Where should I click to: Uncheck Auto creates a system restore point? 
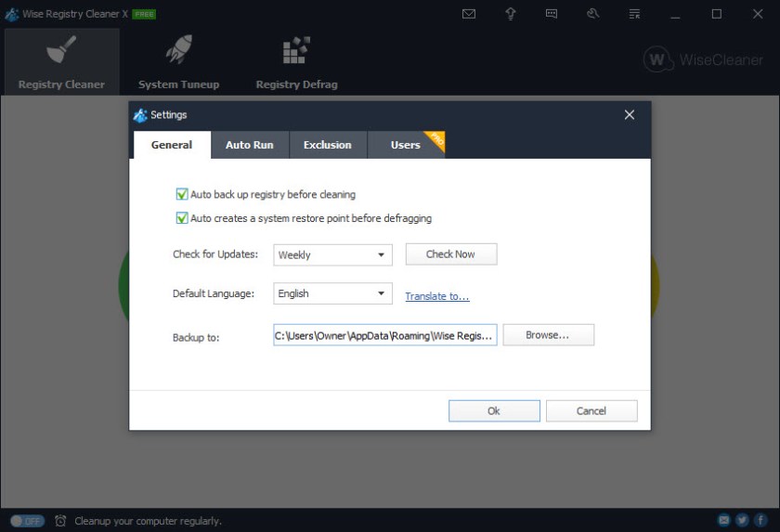(x=182, y=218)
